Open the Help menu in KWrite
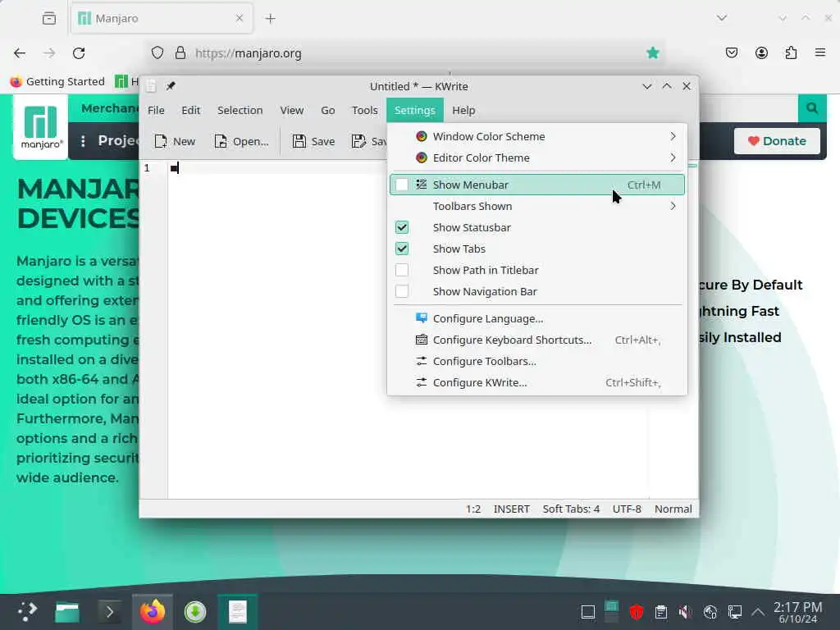 tap(463, 111)
